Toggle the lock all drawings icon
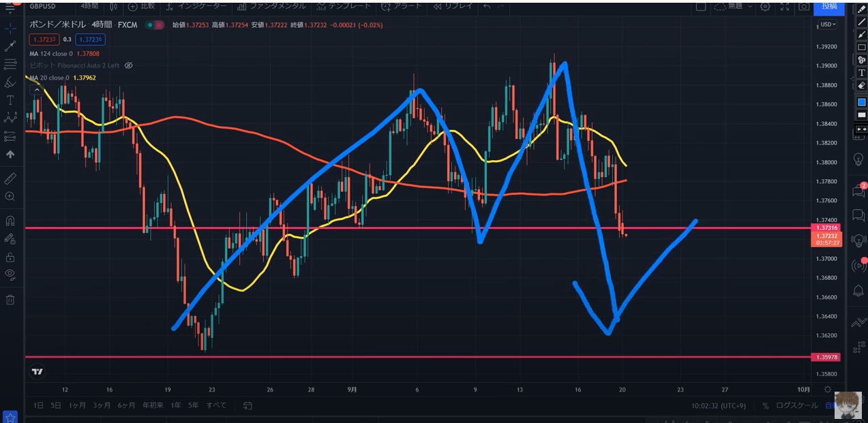 10,257
